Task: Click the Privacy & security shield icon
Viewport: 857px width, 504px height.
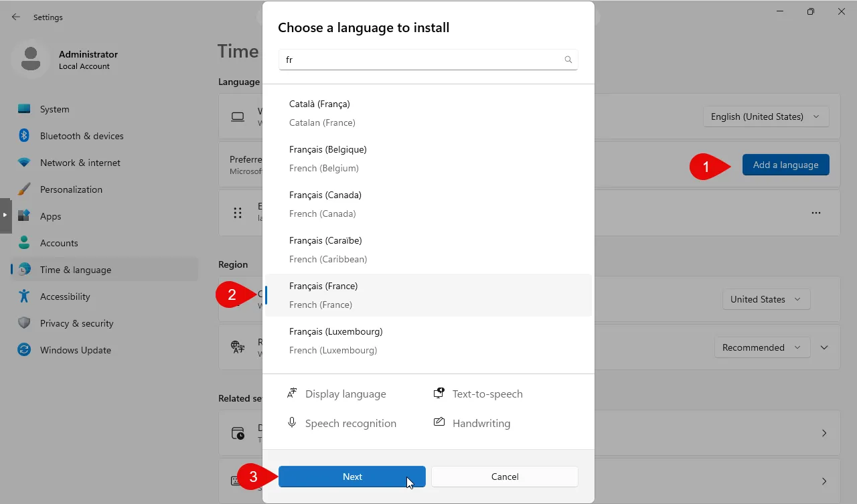Action: [24, 323]
